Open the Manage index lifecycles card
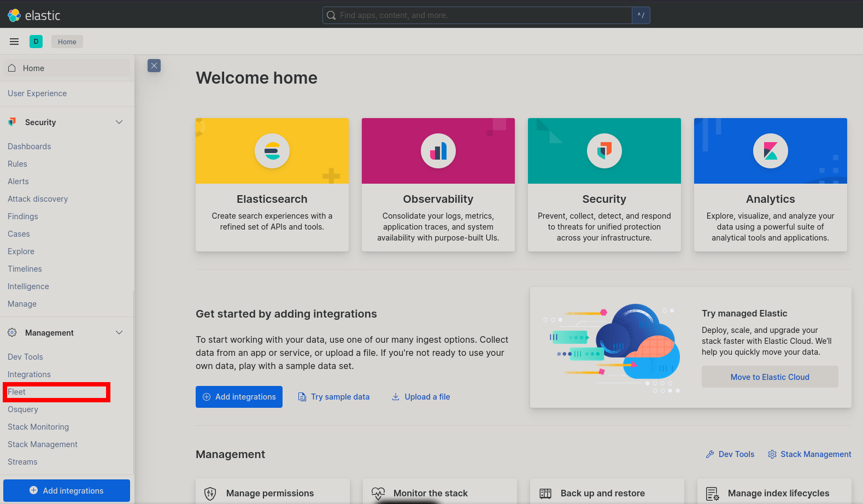 (774, 492)
